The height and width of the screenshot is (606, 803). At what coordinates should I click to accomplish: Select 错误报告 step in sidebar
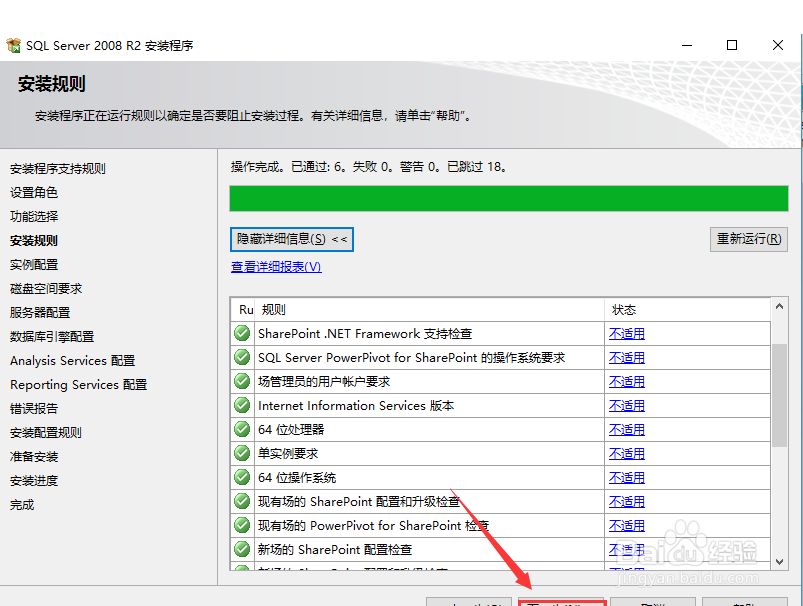(34, 409)
